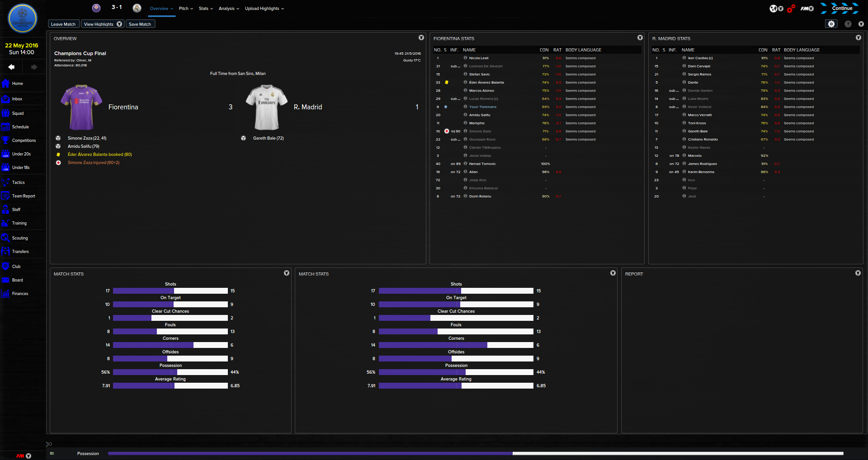Open the Overview tab menu
868x460 pixels.
pyautogui.click(x=161, y=9)
